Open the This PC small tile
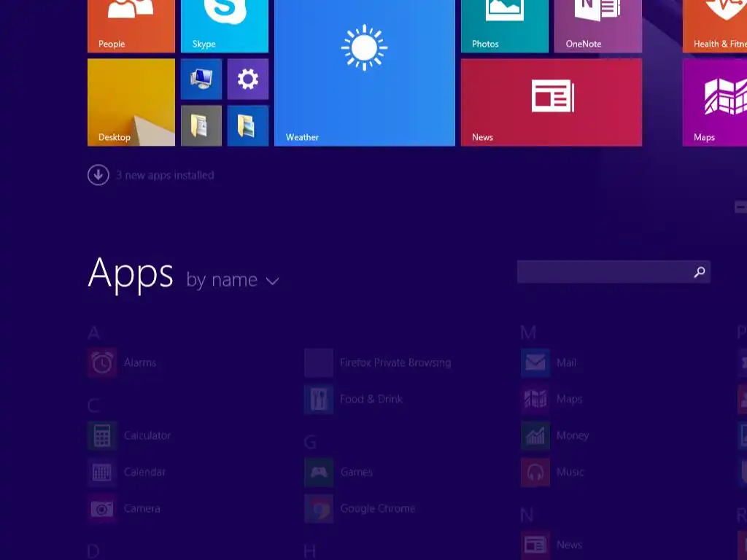 pyautogui.click(x=201, y=79)
